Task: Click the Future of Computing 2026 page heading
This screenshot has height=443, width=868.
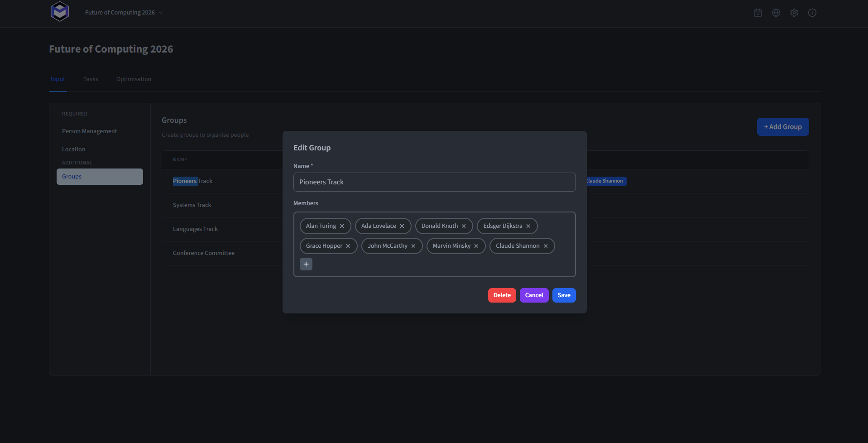Action: point(111,49)
